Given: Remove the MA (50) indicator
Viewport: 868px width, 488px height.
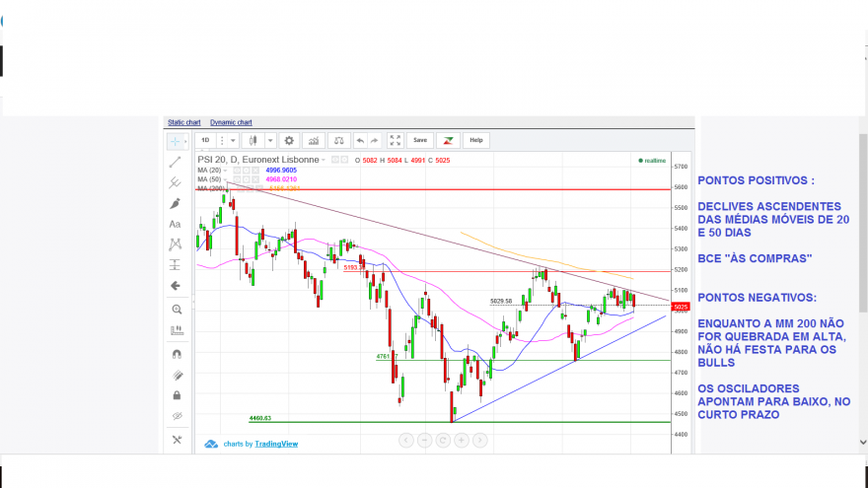Looking at the screenshot, I should (x=255, y=179).
